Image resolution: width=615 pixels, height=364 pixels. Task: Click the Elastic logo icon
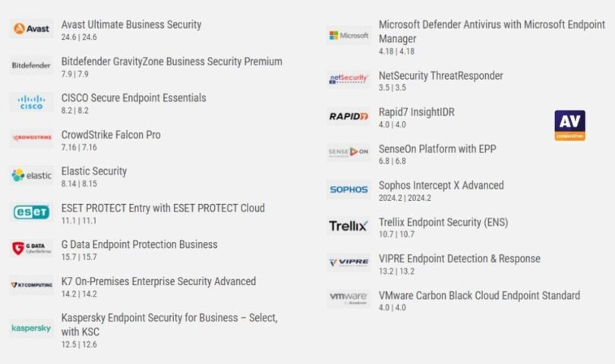32,176
